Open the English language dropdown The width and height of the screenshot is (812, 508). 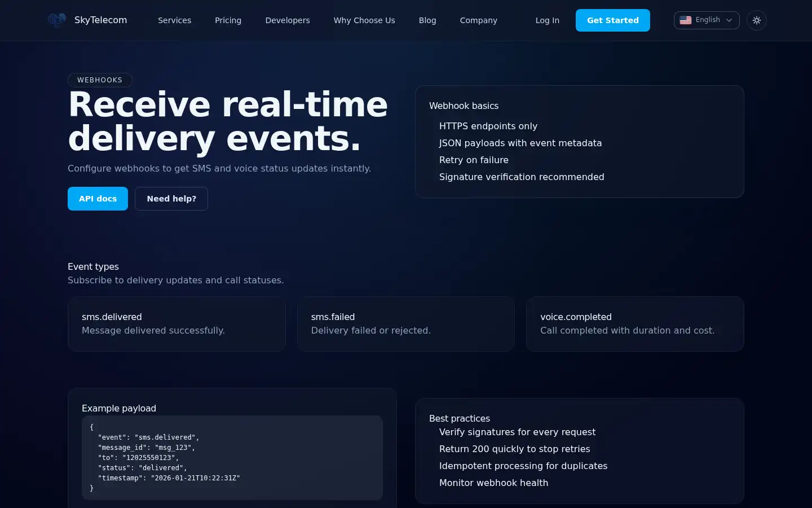707,20
